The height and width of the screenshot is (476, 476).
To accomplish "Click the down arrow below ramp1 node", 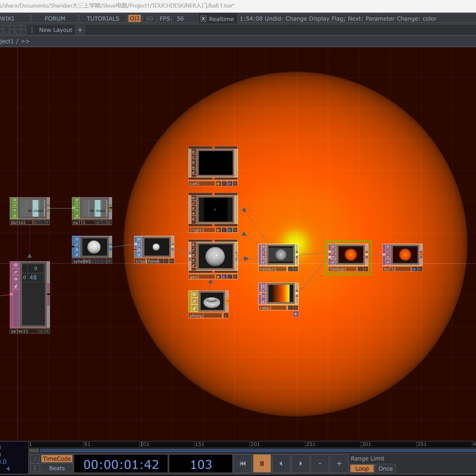I will tap(295, 314).
